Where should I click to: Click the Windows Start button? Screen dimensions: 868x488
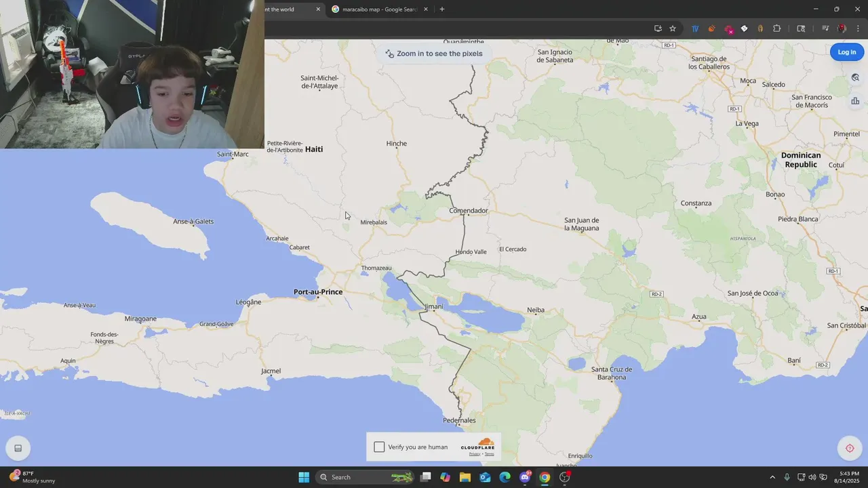(304, 477)
